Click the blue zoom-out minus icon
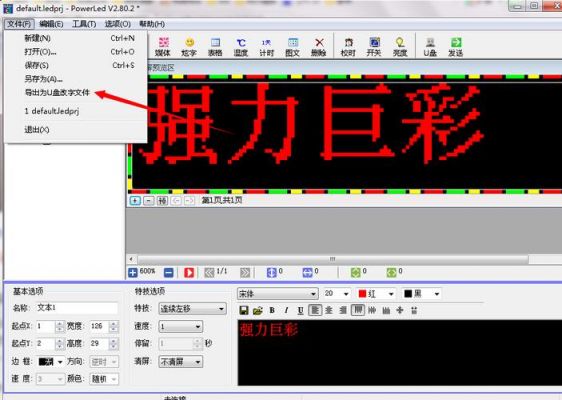 pyautogui.click(x=168, y=273)
